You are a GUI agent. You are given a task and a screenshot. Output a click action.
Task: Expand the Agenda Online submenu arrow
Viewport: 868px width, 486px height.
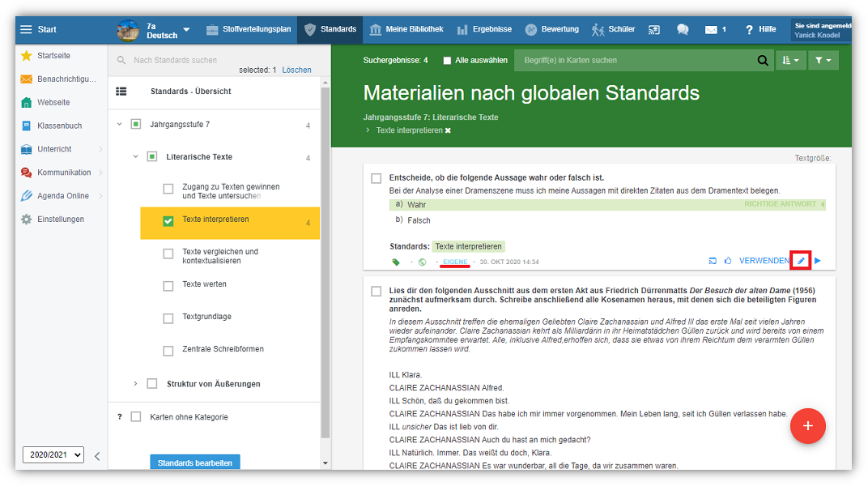coord(100,196)
